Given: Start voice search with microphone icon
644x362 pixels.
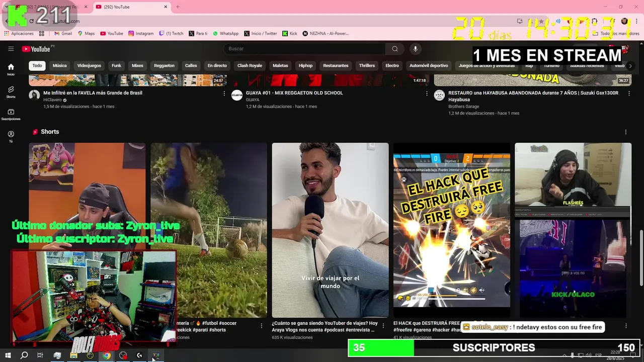Looking at the screenshot, I should click(415, 49).
